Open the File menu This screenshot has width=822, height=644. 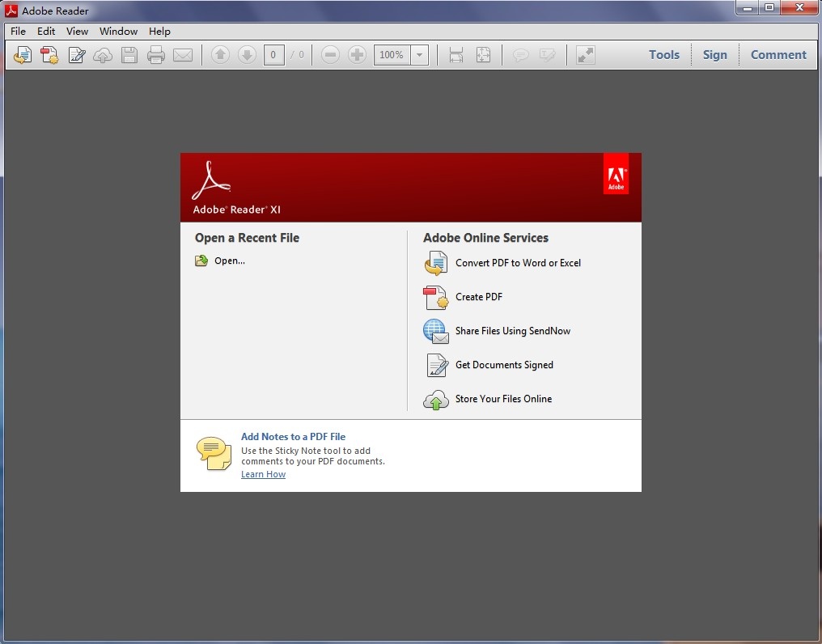(x=17, y=31)
